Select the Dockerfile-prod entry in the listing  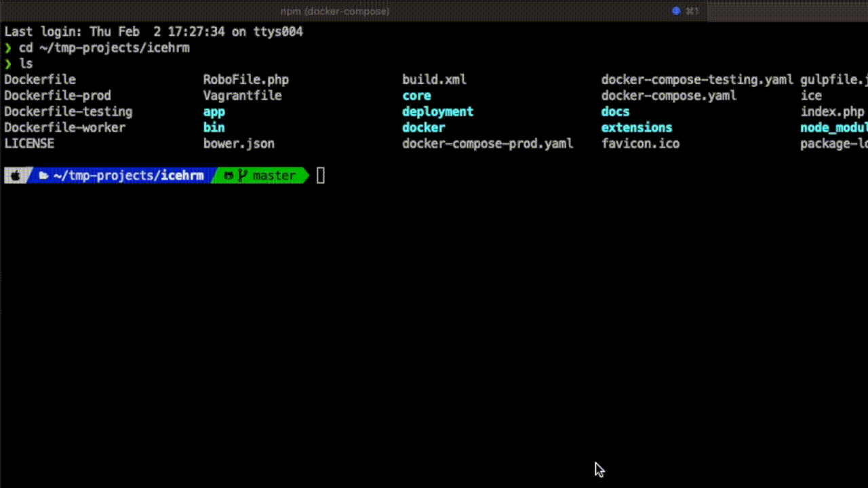click(x=58, y=95)
